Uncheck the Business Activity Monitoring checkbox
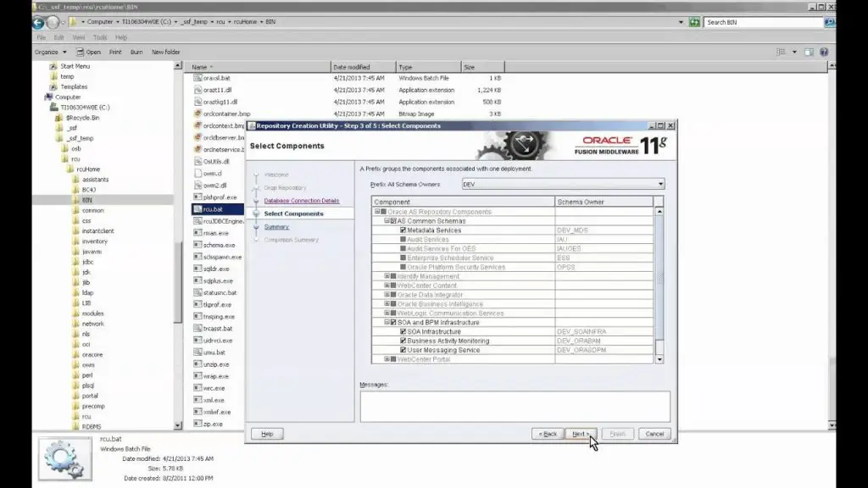This screenshot has width=868, height=488. 403,341
